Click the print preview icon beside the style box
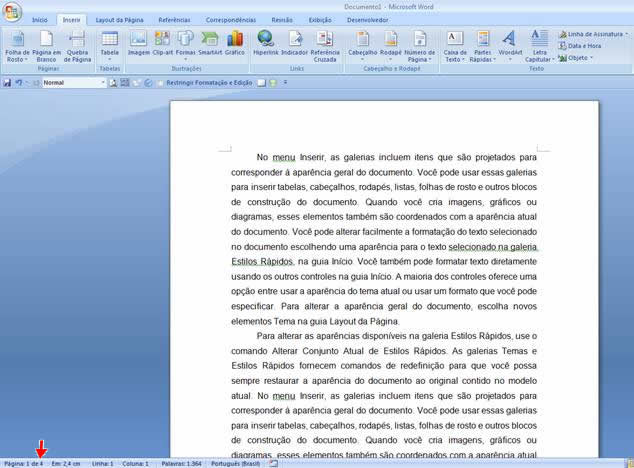 113,83
